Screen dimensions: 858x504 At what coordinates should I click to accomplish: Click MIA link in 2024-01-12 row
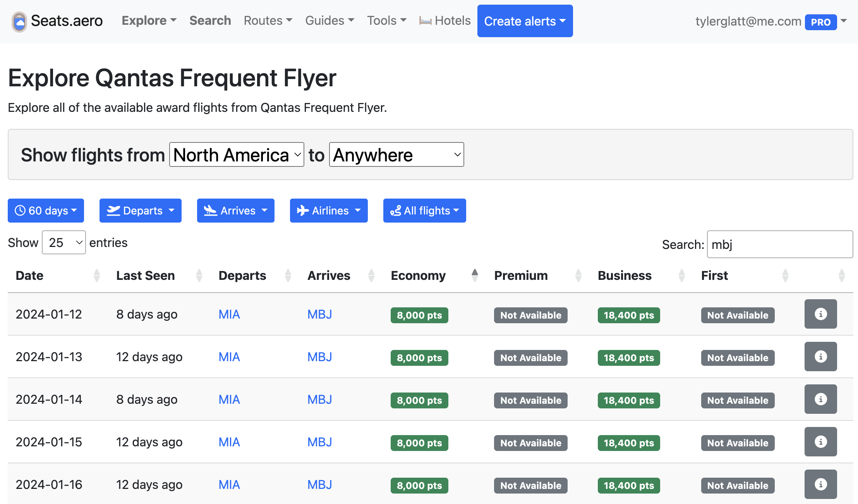229,314
